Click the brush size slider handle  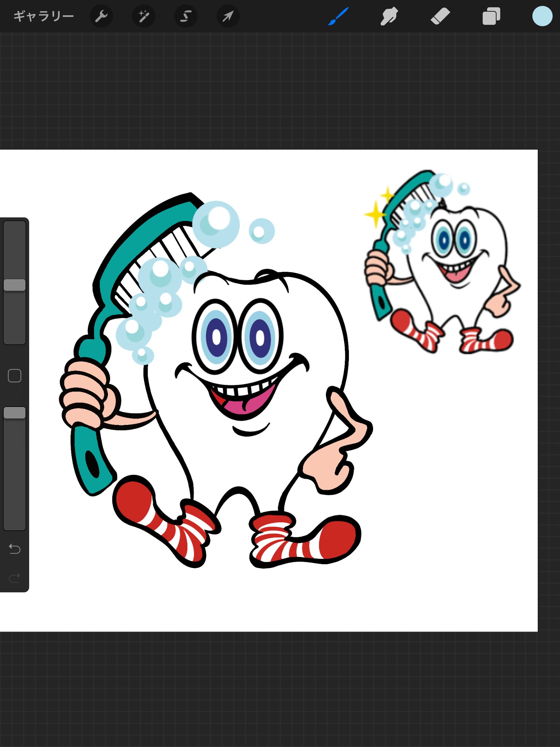point(15,285)
